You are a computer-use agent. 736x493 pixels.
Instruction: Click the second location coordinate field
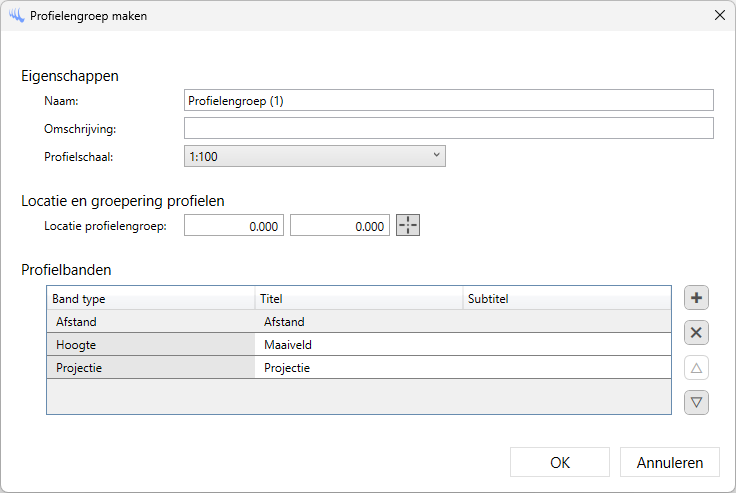tap(340, 226)
